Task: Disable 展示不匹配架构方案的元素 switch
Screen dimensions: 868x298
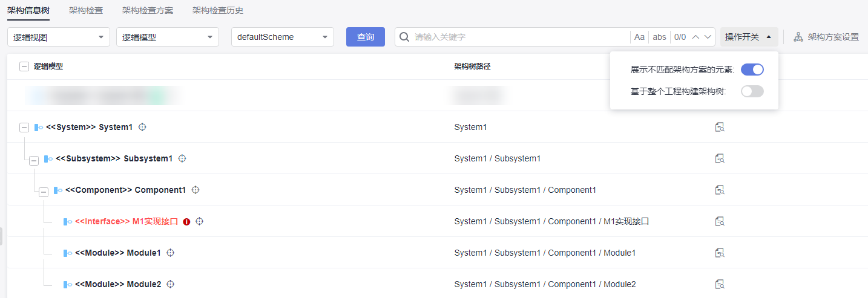Action: click(752, 70)
